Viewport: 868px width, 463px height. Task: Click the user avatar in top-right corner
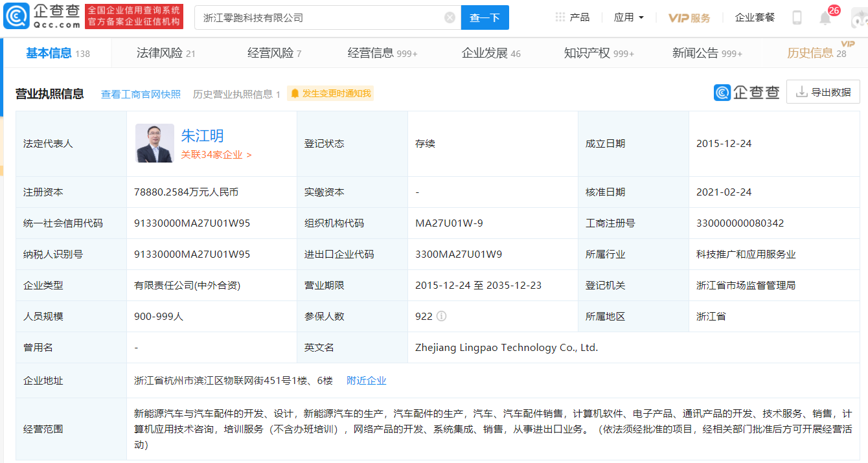point(859,18)
